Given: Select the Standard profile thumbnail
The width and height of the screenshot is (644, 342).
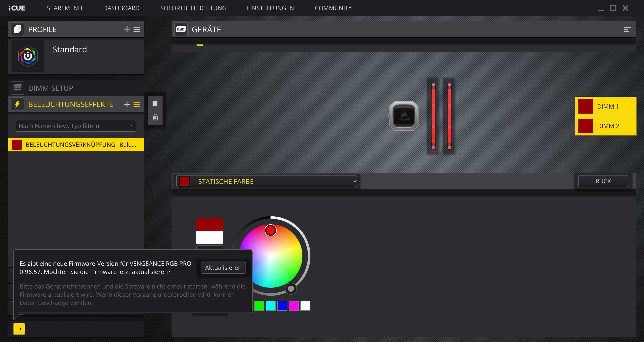Looking at the screenshot, I should (28, 56).
